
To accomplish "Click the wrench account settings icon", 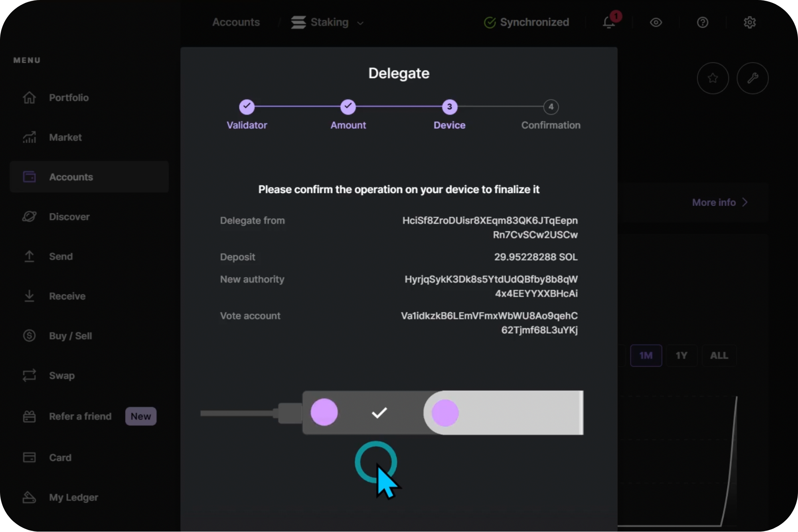I will pyautogui.click(x=753, y=78).
